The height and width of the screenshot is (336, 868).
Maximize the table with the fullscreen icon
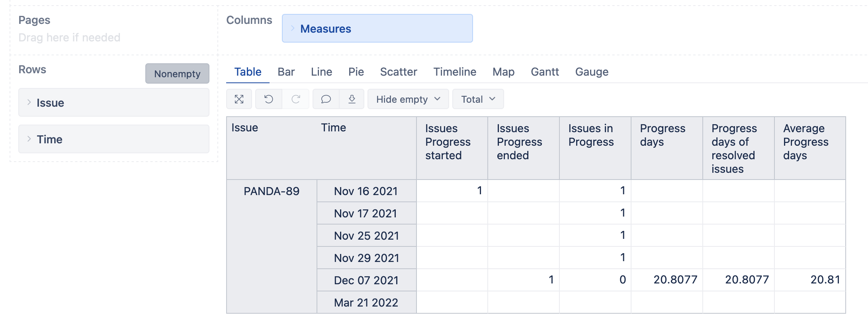[239, 99]
